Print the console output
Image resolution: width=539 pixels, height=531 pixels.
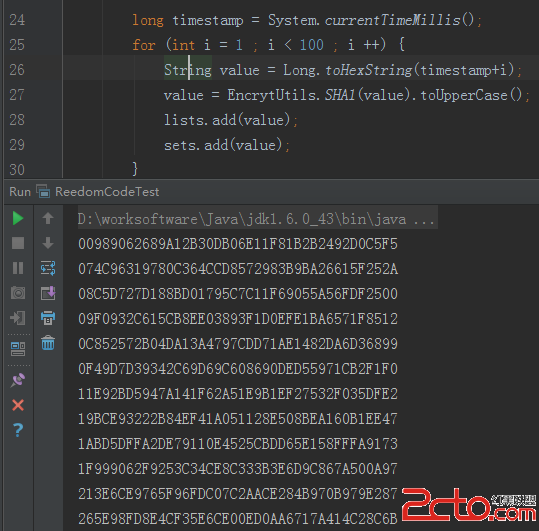pyautogui.click(x=48, y=318)
